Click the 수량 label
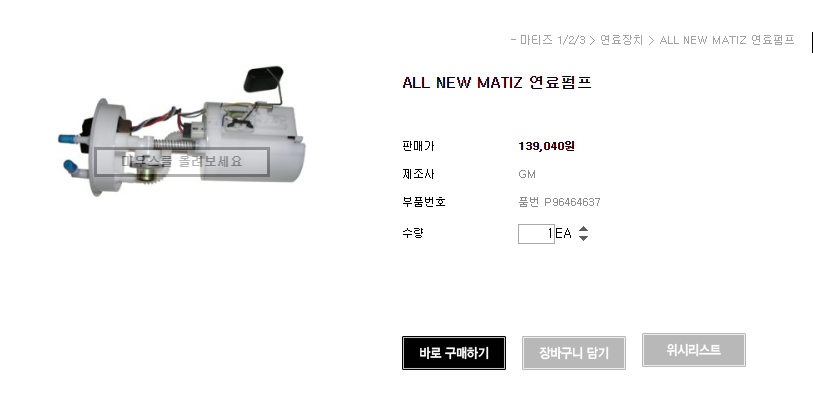This screenshot has height=402, width=813. point(413,233)
